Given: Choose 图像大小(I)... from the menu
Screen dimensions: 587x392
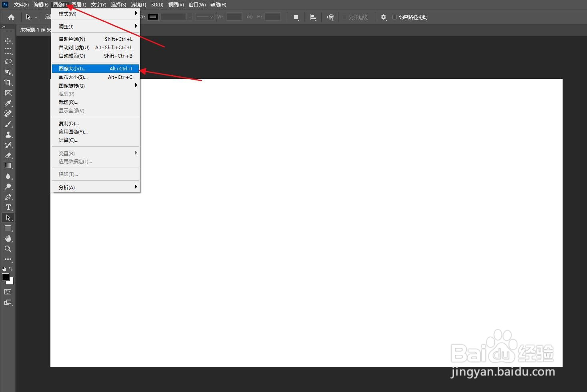Looking at the screenshot, I should pos(96,68).
